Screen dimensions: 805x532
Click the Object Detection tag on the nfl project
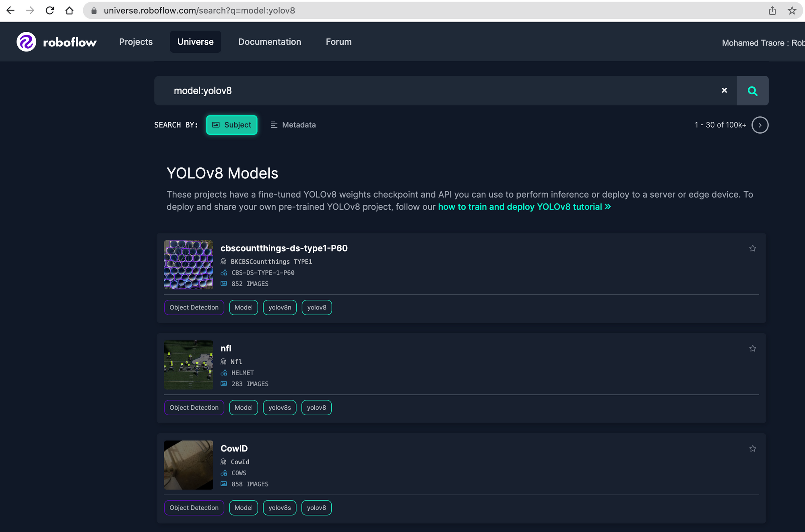[194, 407]
